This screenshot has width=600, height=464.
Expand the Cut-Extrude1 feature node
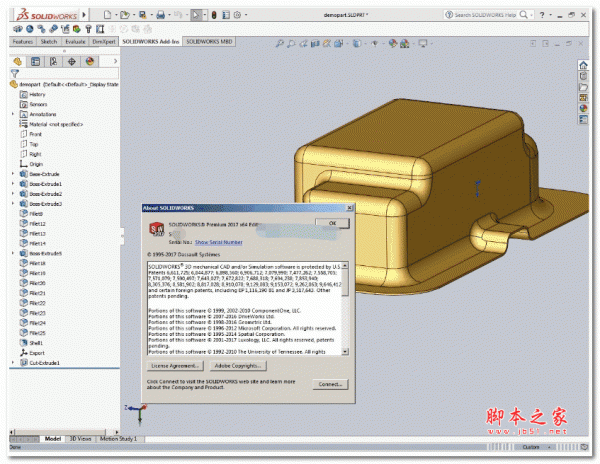tap(13, 362)
